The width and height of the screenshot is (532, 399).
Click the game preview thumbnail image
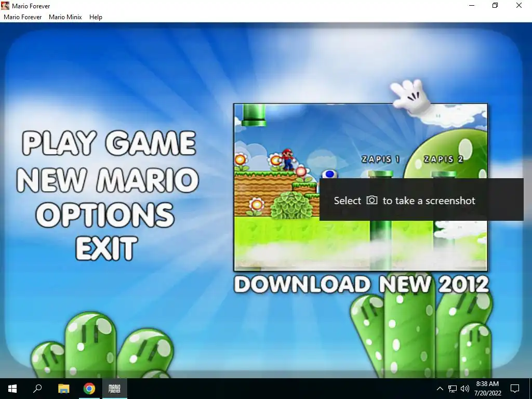click(x=361, y=187)
